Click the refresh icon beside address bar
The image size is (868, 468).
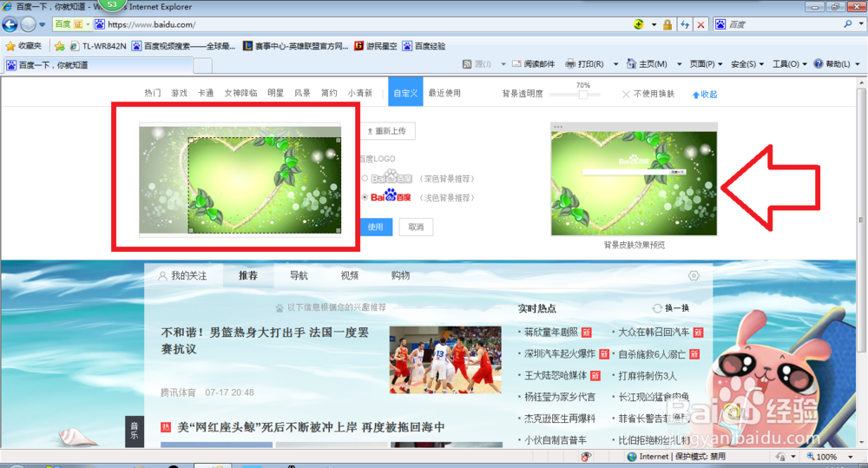pos(685,24)
